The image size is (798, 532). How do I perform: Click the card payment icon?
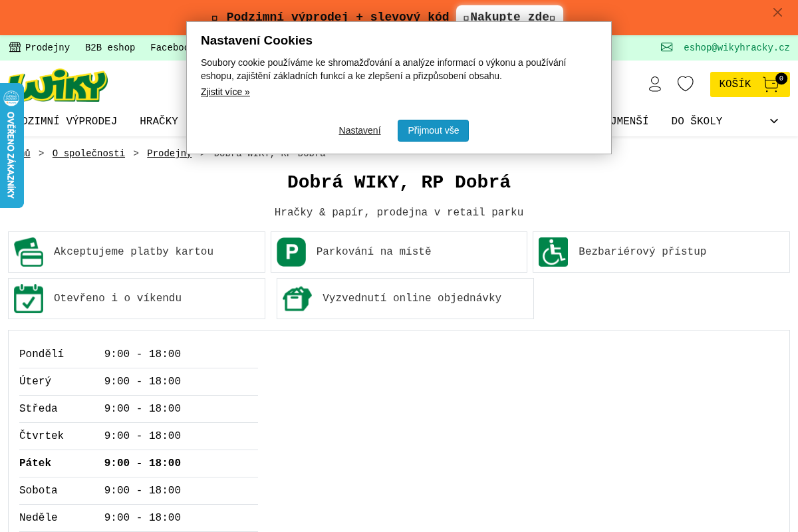(29, 252)
